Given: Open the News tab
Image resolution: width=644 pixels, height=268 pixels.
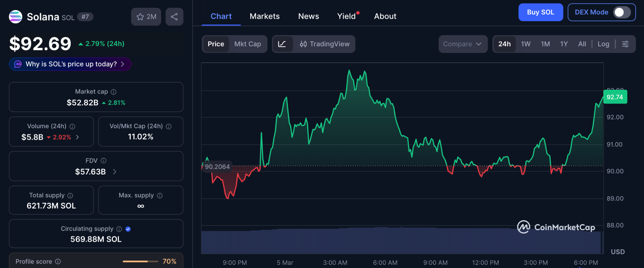Looking at the screenshot, I should 308,16.
